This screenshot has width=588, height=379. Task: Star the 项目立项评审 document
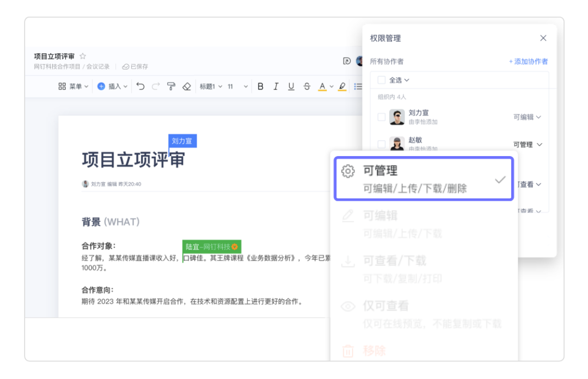[x=83, y=56]
